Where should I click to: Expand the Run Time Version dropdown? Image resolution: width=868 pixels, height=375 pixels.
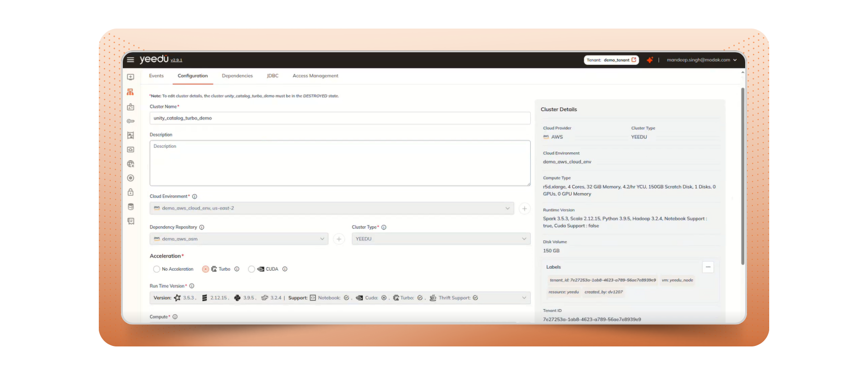point(340,298)
